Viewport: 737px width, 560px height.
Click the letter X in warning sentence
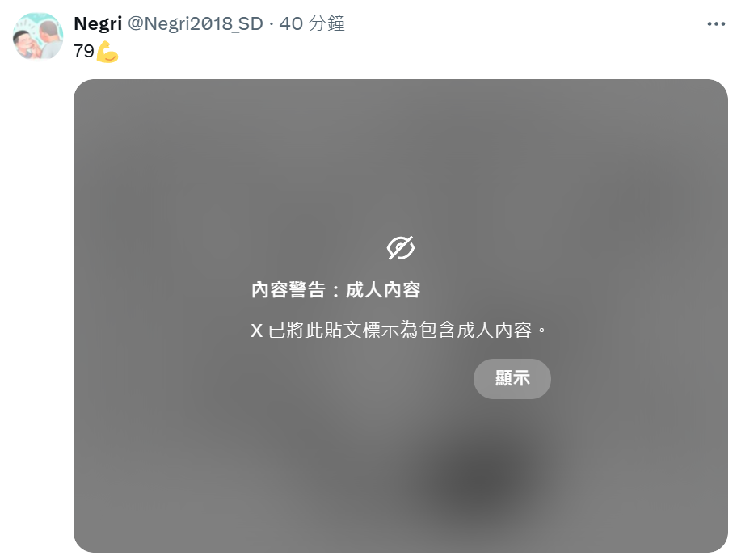257,331
